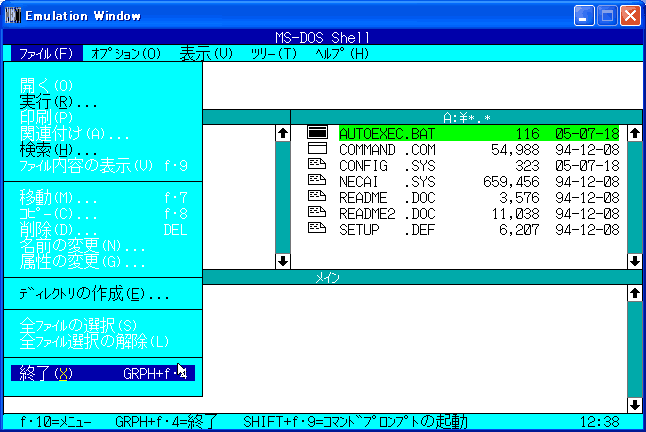Select the CONFIG .SYS file name

[387, 166]
